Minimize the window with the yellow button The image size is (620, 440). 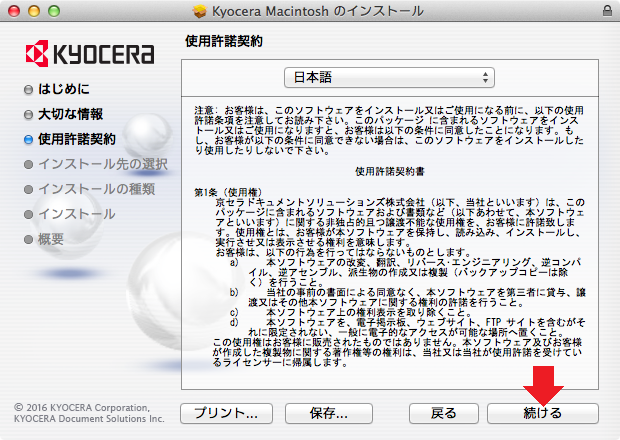click(34, 11)
